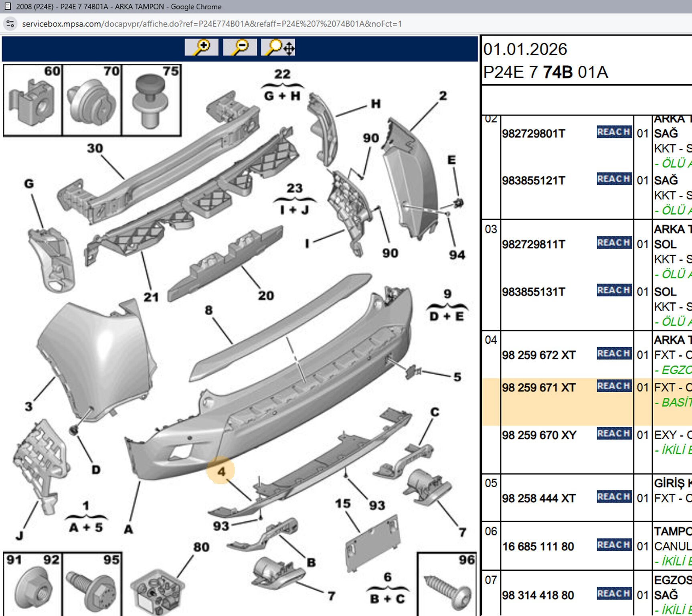Select the clip thumbnail labeled 60
This screenshot has width=692, height=616.
(33, 100)
